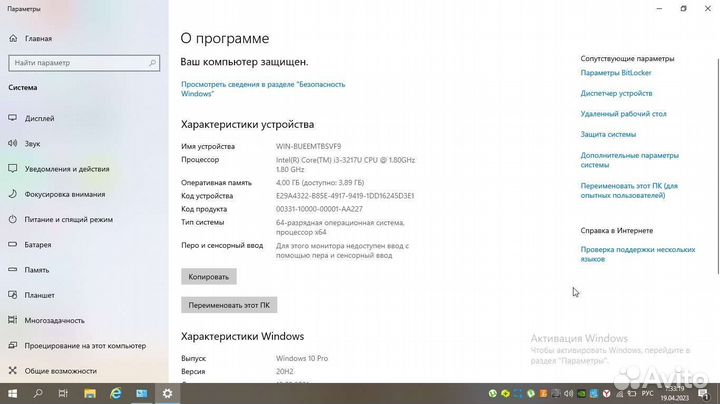Open the Windows Security details link
The width and height of the screenshot is (720, 404).
coord(263,89)
